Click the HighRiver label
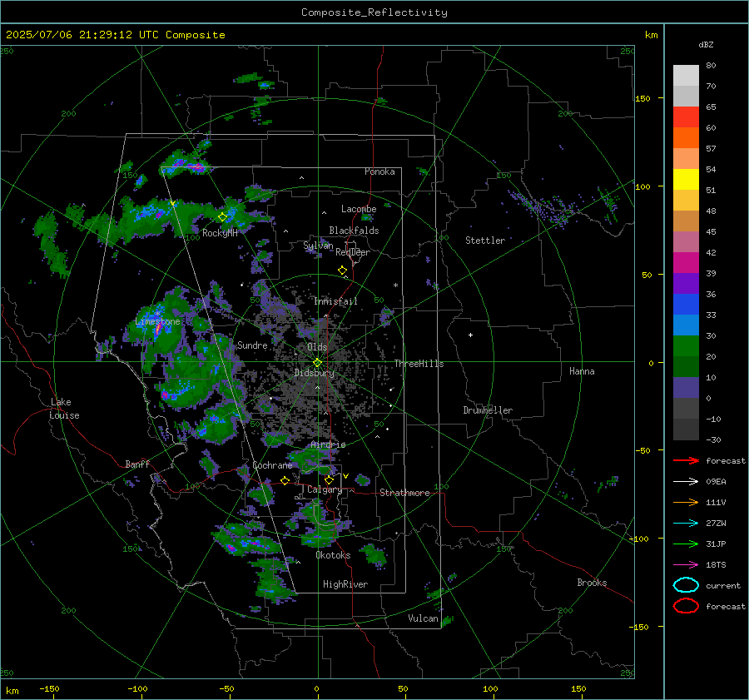 (345, 584)
